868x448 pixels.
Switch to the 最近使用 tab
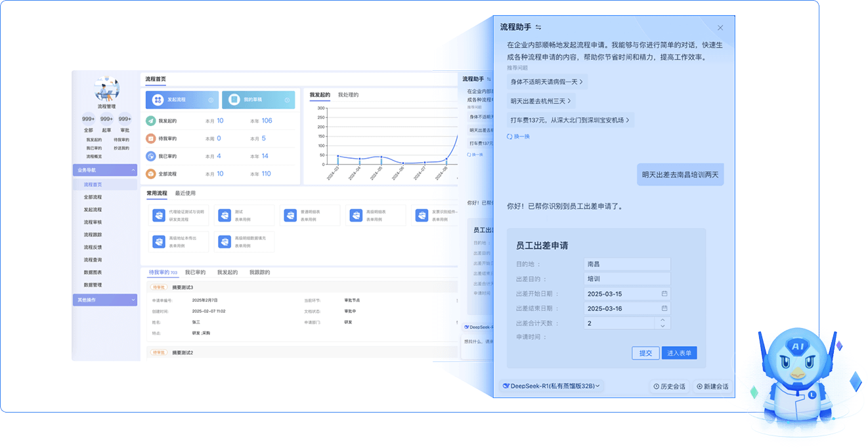tap(185, 193)
